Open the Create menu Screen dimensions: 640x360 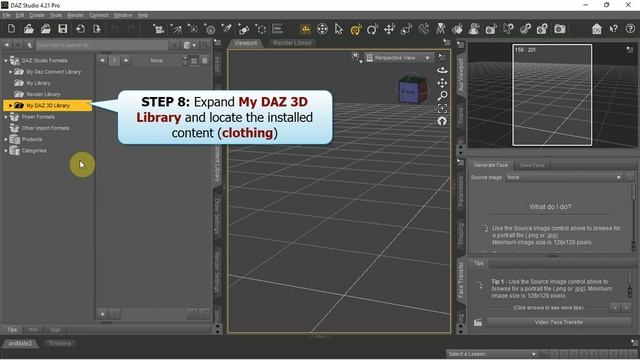pyautogui.click(x=37, y=16)
